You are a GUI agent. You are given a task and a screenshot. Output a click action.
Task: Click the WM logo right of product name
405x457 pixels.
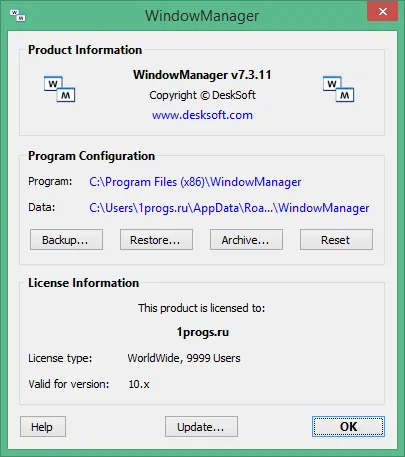click(x=339, y=89)
